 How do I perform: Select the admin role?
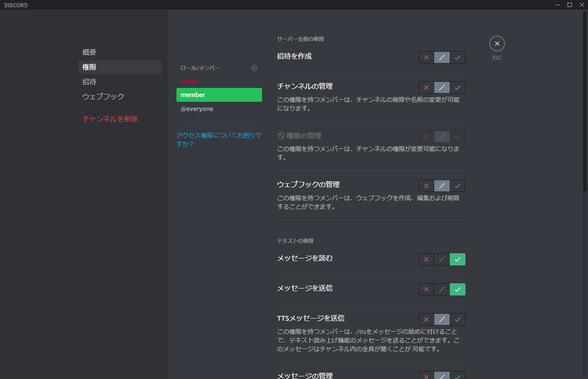click(219, 81)
